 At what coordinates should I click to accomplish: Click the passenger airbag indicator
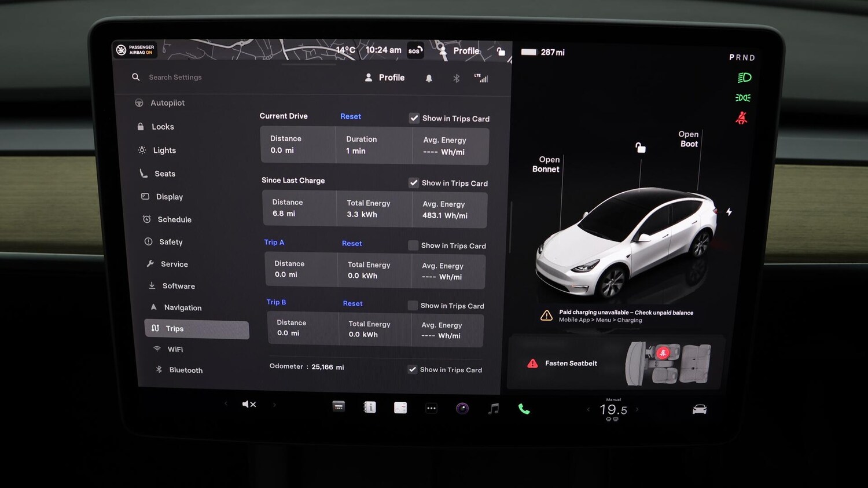pyautogui.click(x=135, y=50)
